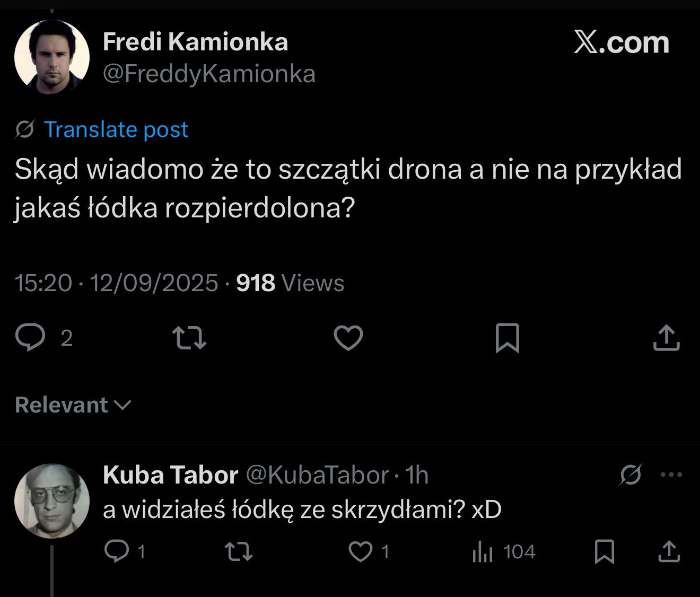The image size is (700, 597).
Task: Share the main post
Action: [x=666, y=338]
